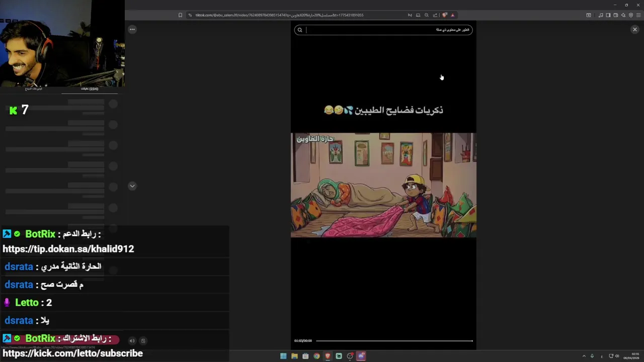Click the first BotRix username in chat
The image size is (644, 362).
pos(40,234)
